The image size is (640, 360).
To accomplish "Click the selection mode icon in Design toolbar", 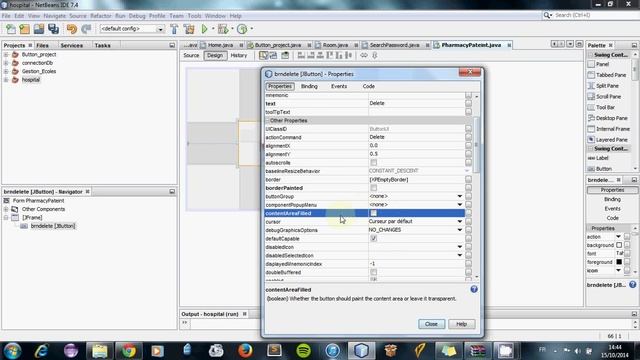I will click(264, 56).
